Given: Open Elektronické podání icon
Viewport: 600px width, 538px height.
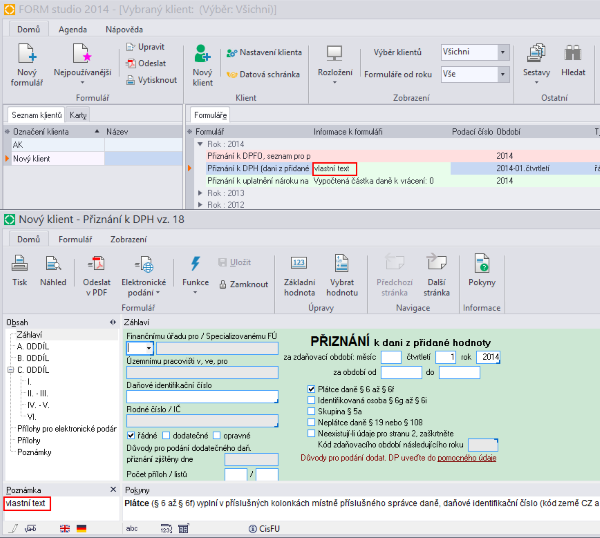Looking at the screenshot, I should [x=144, y=263].
